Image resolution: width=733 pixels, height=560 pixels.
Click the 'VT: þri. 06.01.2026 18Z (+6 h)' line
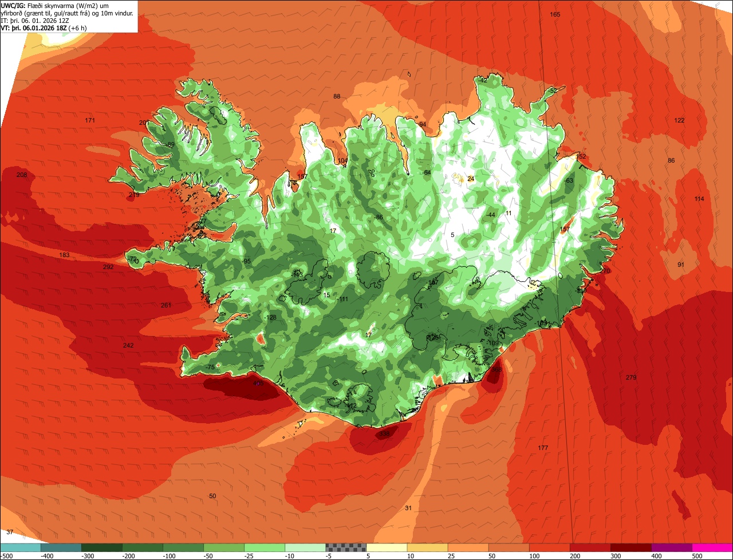coord(44,28)
